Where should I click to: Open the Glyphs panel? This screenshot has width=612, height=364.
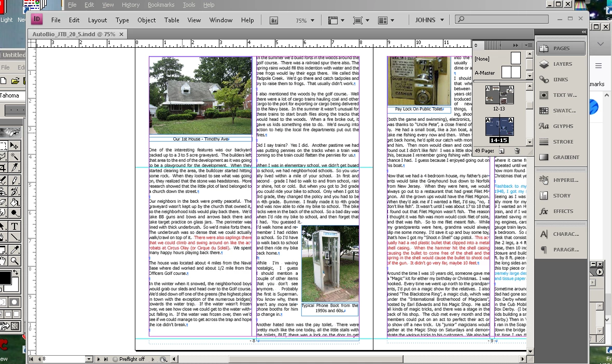click(561, 127)
